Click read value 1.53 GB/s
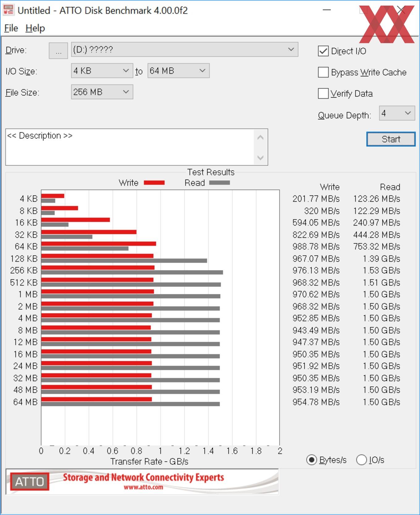This screenshot has height=515, width=420. click(x=381, y=270)
